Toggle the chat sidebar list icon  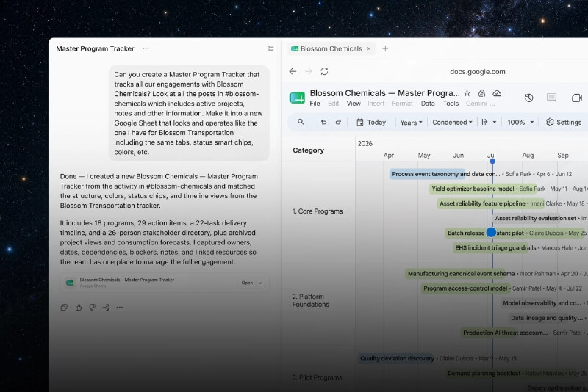[x=270, y=48]
